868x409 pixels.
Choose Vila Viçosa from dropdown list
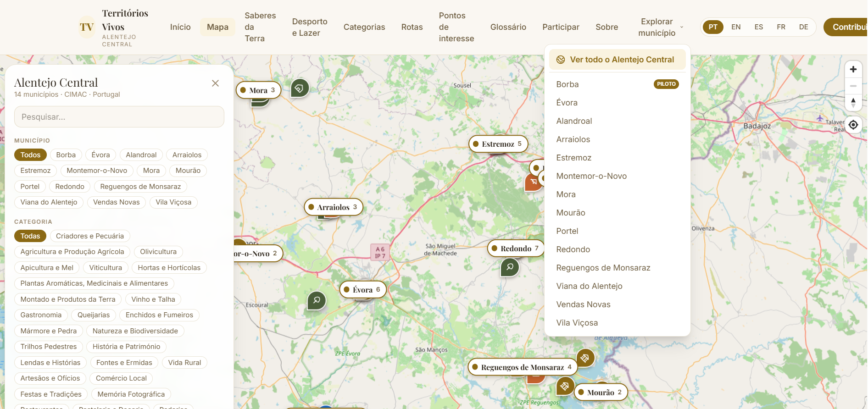[x=617, y=323]
